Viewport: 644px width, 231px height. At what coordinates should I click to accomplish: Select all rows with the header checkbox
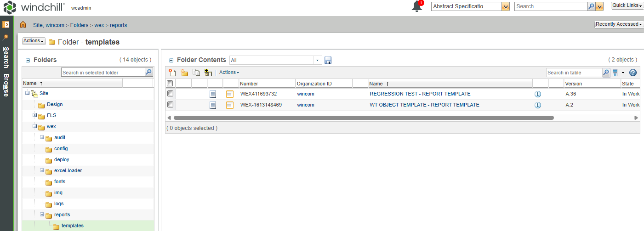170,84
